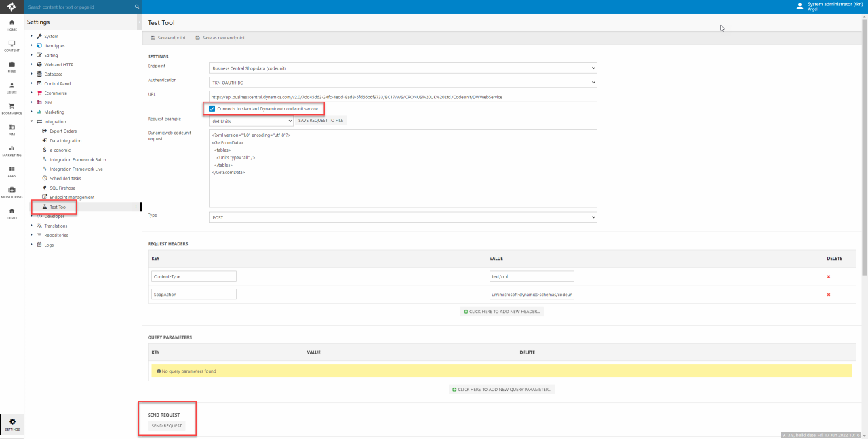Delete the SoapAction header with red X
Screen dimensions: 868x439
828,295
